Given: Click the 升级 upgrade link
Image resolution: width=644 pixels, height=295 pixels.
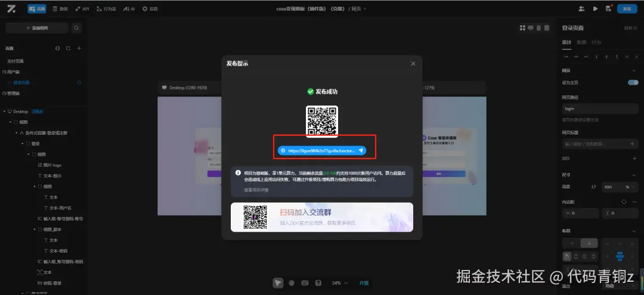Looking at the screenshot, I should [x=364, y=282].
